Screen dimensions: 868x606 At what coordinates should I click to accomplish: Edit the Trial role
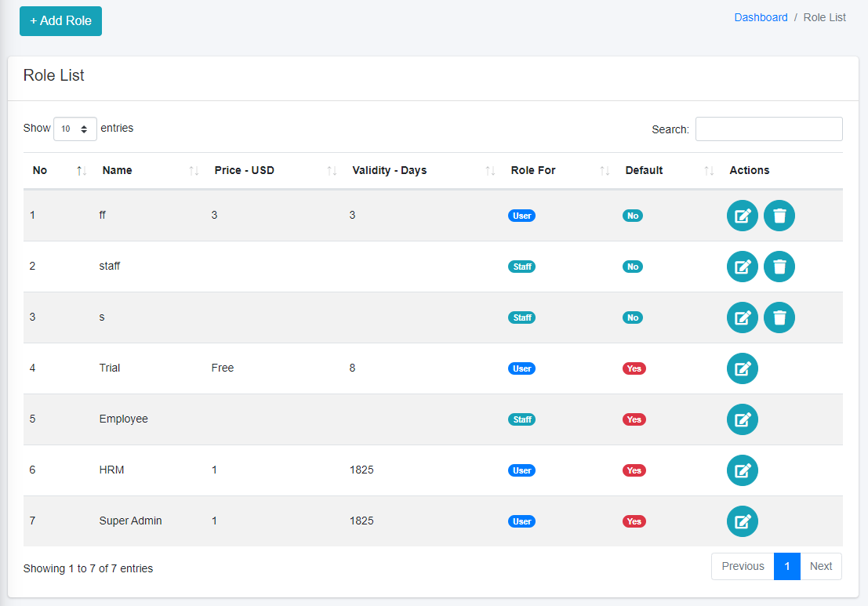point(742,368)
